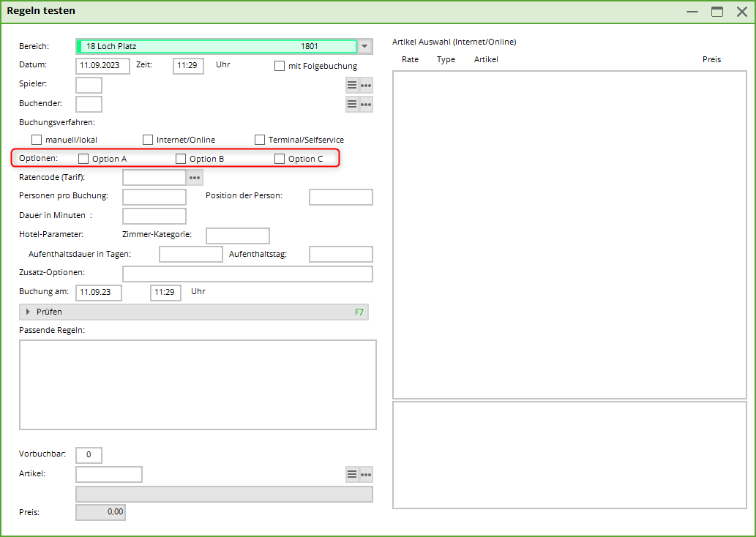Click the list icon next to Spieler
This screenshot has height=537, width=756.
(x=352, y=86)
